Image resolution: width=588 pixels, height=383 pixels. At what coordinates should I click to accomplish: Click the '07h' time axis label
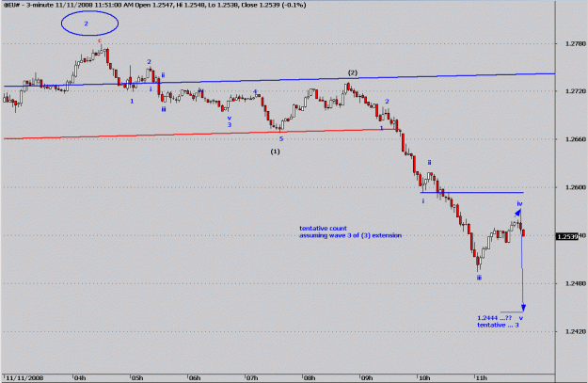tap(252, 377)
